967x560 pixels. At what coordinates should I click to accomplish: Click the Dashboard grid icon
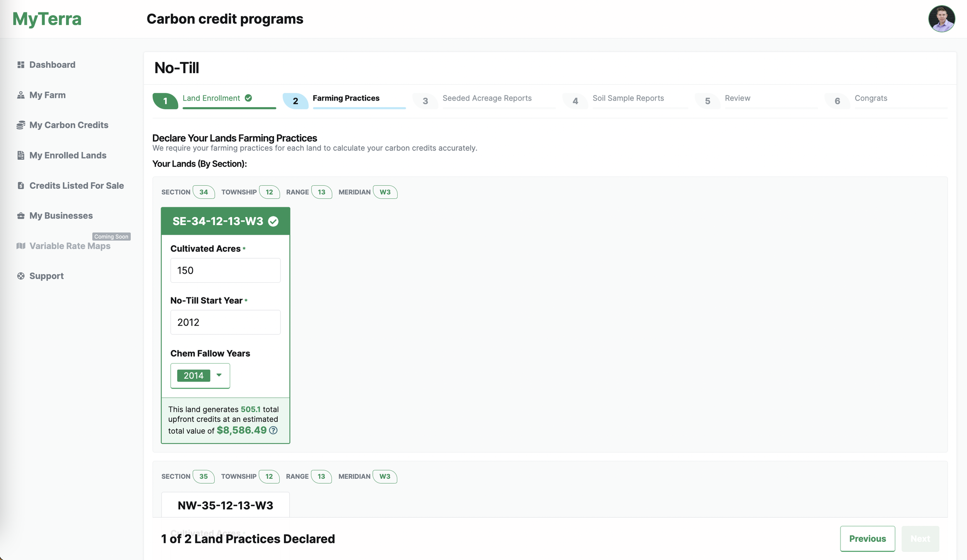click(x=21, y=65)
